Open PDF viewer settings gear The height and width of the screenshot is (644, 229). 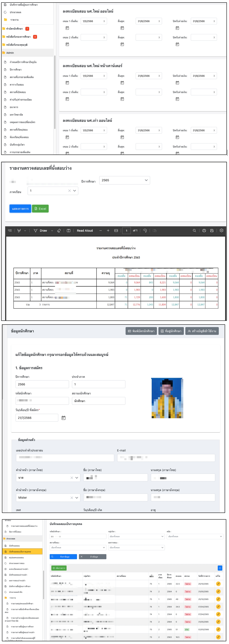tap(221, 230)
